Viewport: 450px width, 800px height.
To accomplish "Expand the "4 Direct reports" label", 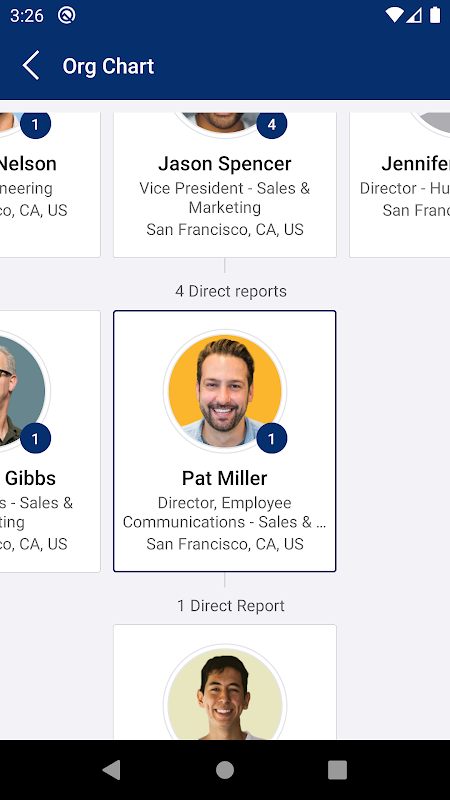I will 231,291.
